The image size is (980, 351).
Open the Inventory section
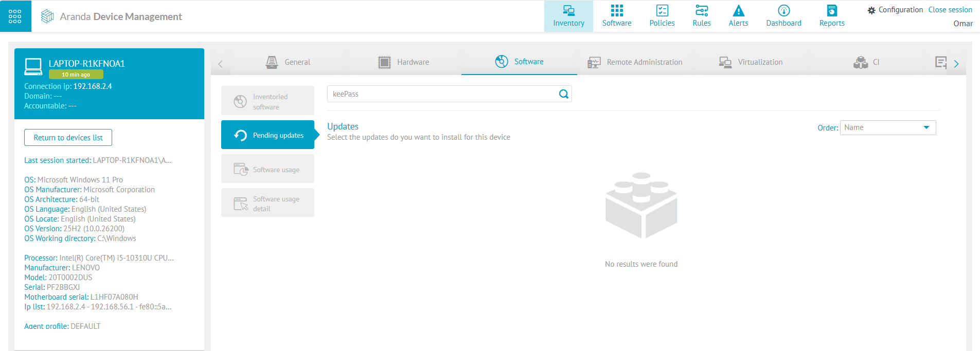(568, 16)
